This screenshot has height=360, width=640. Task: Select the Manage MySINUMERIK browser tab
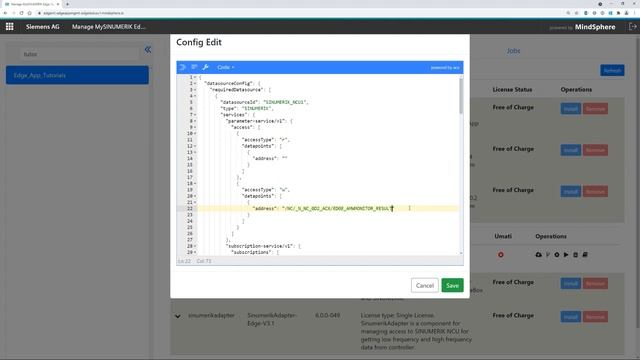pyautogui.click(x=32, y=4)
